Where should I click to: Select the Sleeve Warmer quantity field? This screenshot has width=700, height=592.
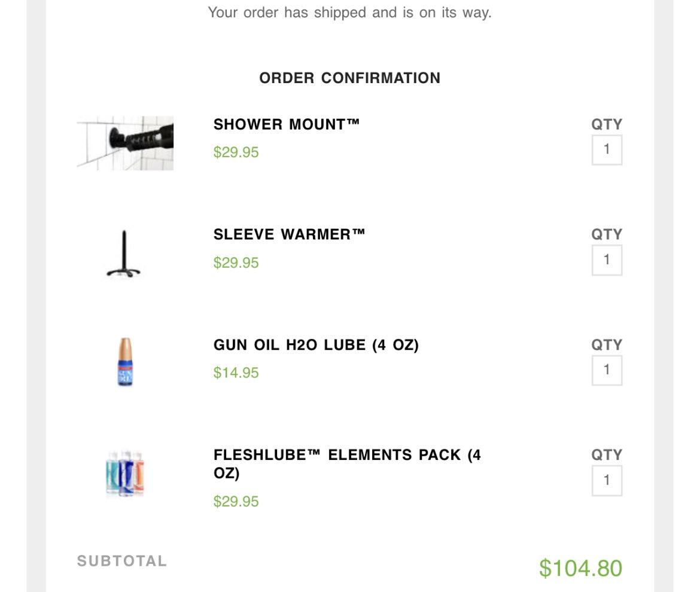point(607,260)
